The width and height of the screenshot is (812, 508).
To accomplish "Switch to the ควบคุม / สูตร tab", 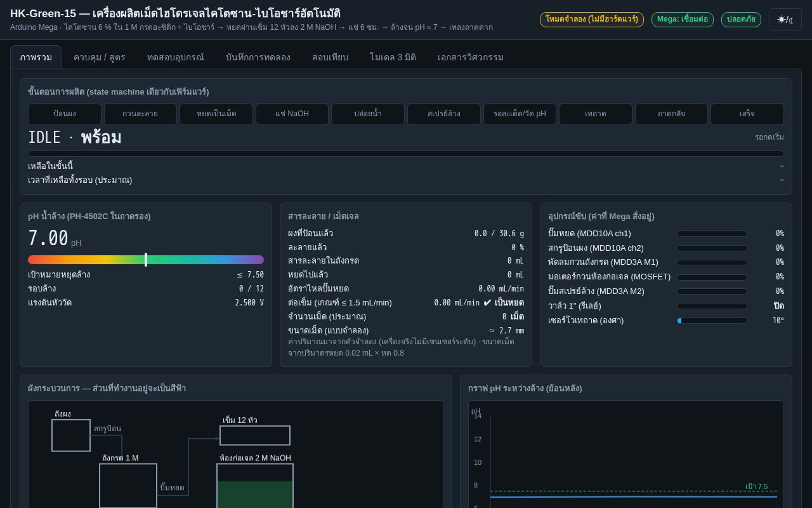I will coord(100,57).
